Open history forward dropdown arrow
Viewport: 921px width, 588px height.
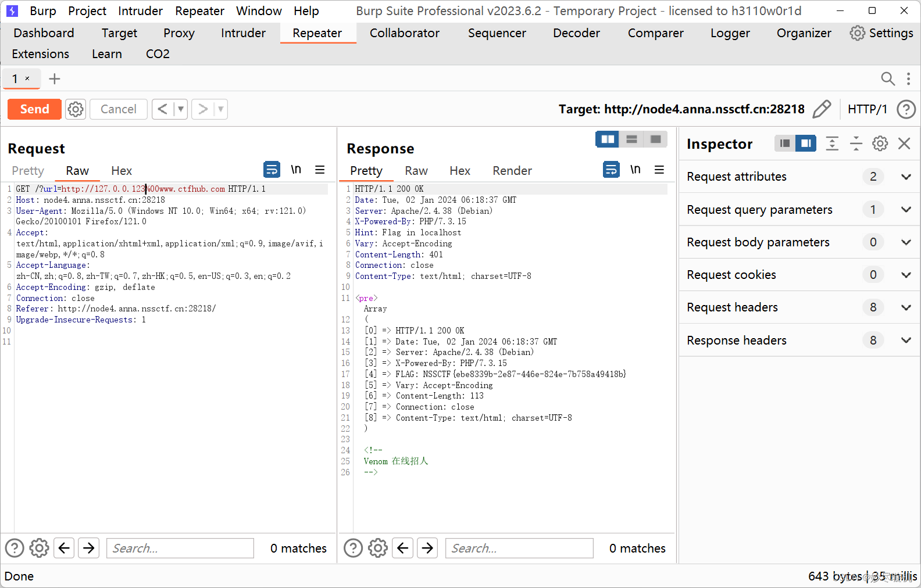tap(221, 109)
